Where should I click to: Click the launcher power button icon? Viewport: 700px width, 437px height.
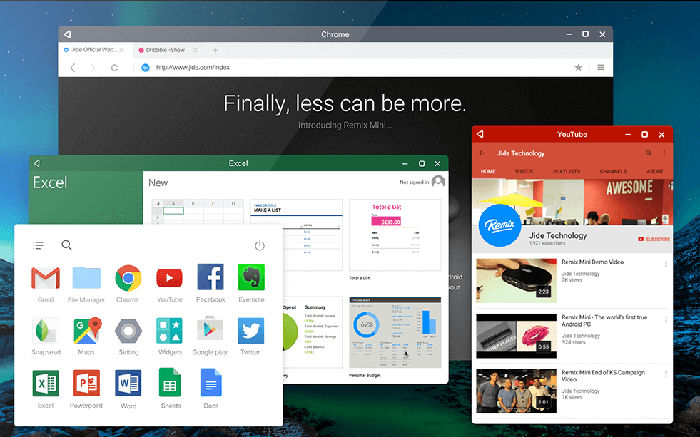[259, 246]
